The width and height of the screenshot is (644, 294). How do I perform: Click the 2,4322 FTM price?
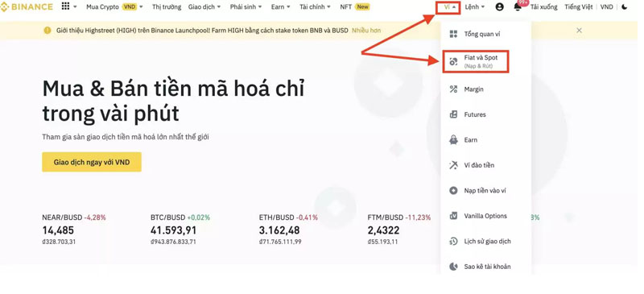(x=383, y=230)
